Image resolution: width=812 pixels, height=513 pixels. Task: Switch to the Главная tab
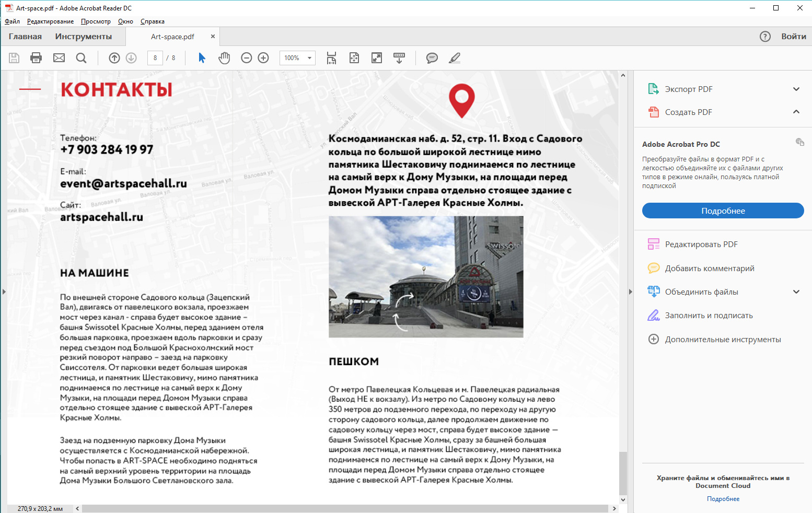(25, 37)
